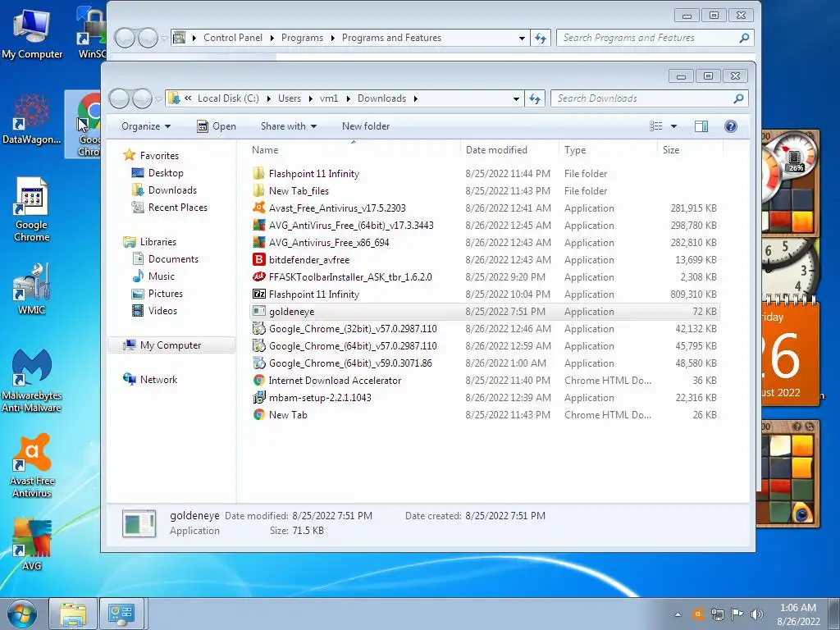Viewport: 840px width, 630px height.
Task: Expand the breadcrumb arrow after Downloads
Action: pyautogui.click(x=416, y=98)
